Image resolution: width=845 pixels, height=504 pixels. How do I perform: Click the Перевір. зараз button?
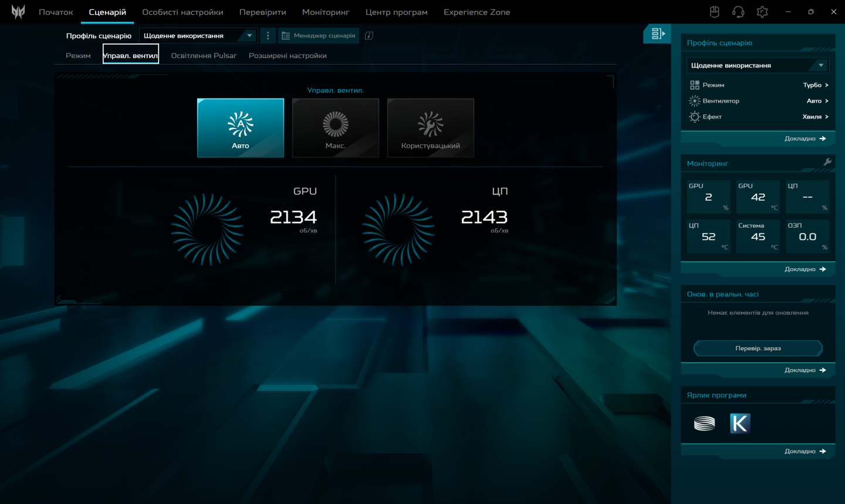tap(758, 349)
